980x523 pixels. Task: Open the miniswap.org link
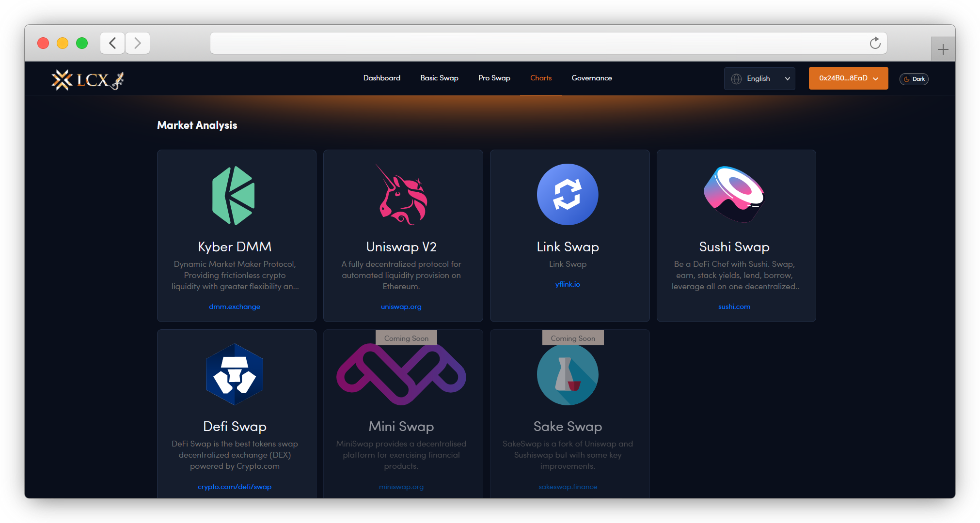coord(401,487)
